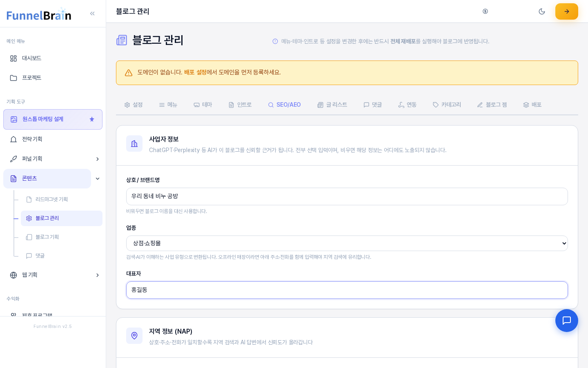The width and height of the screenshot is (588, 368).
Task: Click the 사업자 정보 building icon
Action: coord(134,144)
